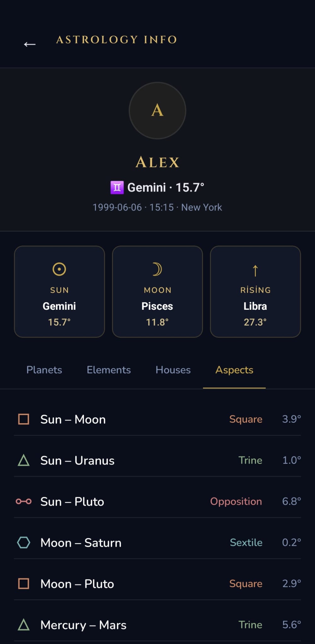Select the Moon – Pluto aspect row
The width and height of the screenshot is (315, 644).
click(157, 584)
